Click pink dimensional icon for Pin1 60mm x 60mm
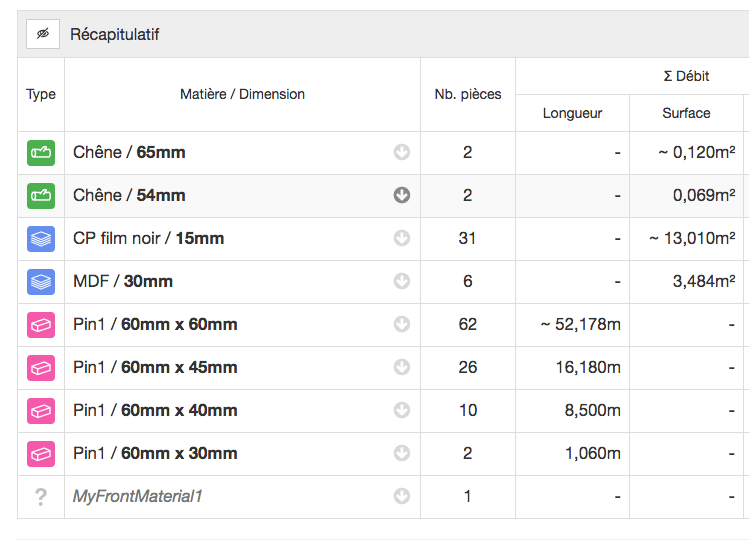749x551 pixels. pos(41,324)
